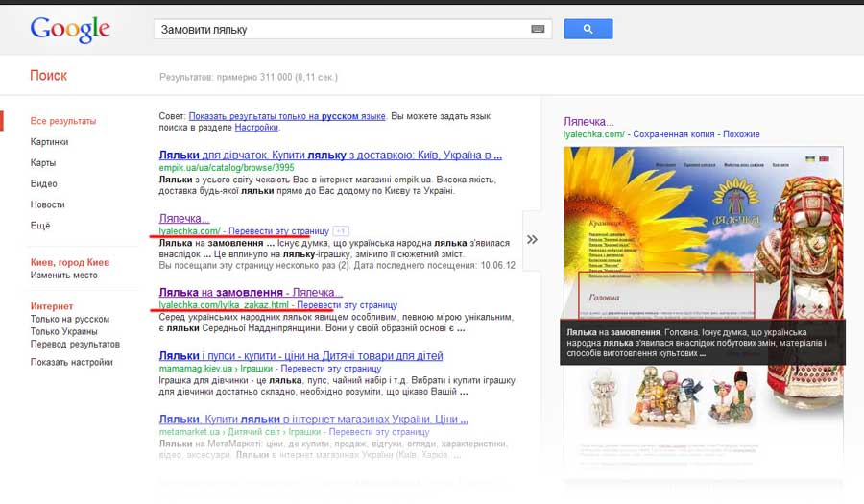Viewport: 864px width, 504px height.
Task: Switch to 'Новости' search category
Action: (x=47, y=204)
